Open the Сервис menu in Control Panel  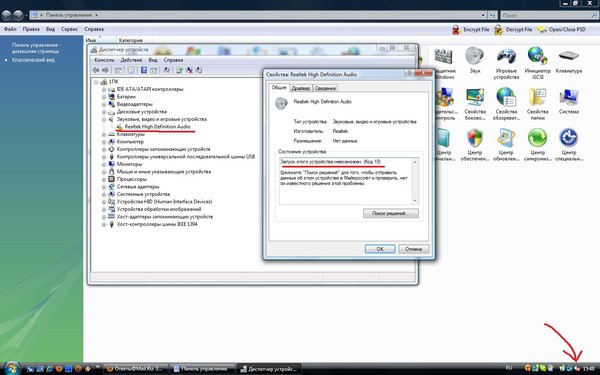[69, 29]
